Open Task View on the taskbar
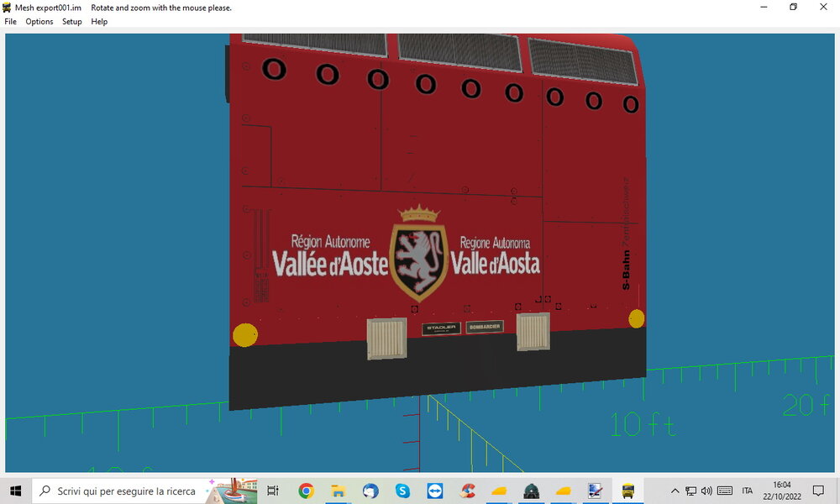 [273, 491]
